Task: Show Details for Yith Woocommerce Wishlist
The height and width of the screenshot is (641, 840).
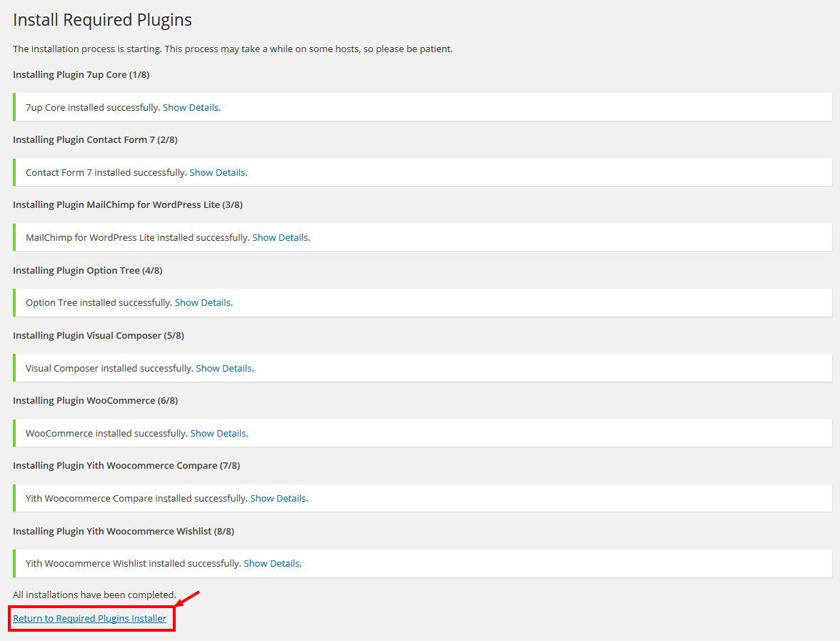Action: [271, 563]
